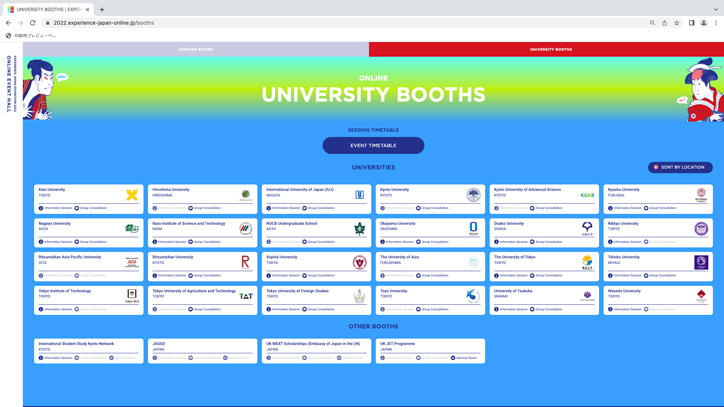Switch to the Seminar Rooms tab
The height and width of the screenshot is (407, 724).
click(x=196, y=49)
